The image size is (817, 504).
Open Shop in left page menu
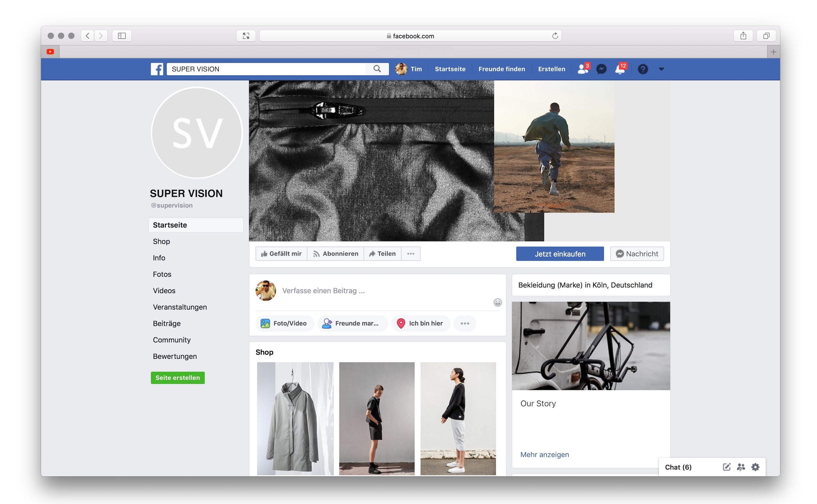(x=161, y=241)
